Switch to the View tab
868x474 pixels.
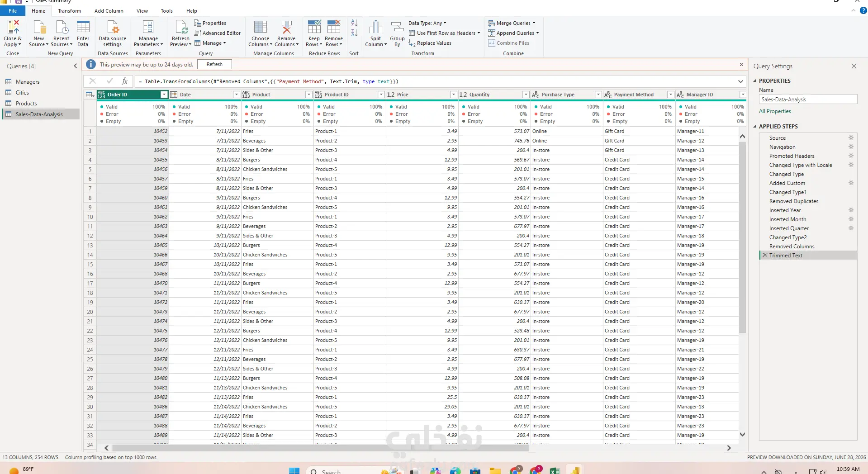[x=142, y=11]
